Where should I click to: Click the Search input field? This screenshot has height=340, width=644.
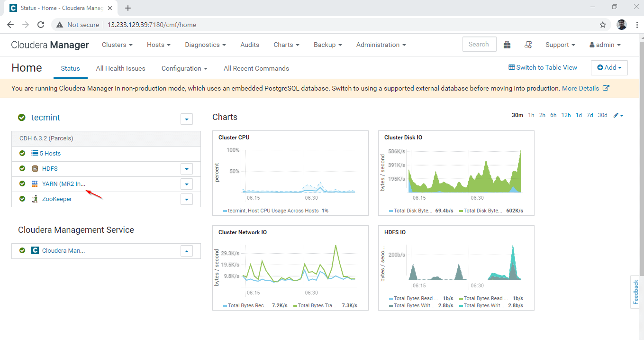479,44
